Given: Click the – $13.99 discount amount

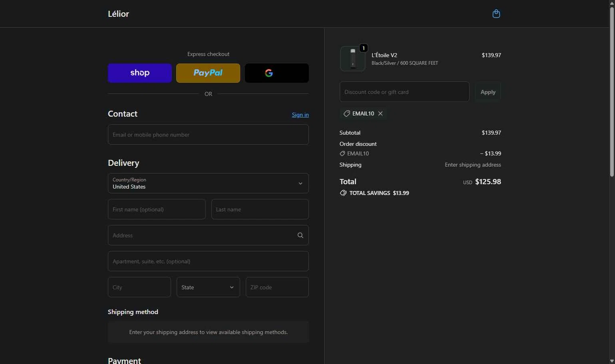Looking at the screenshot, I should pyautogui.click(x=490, y=153).
